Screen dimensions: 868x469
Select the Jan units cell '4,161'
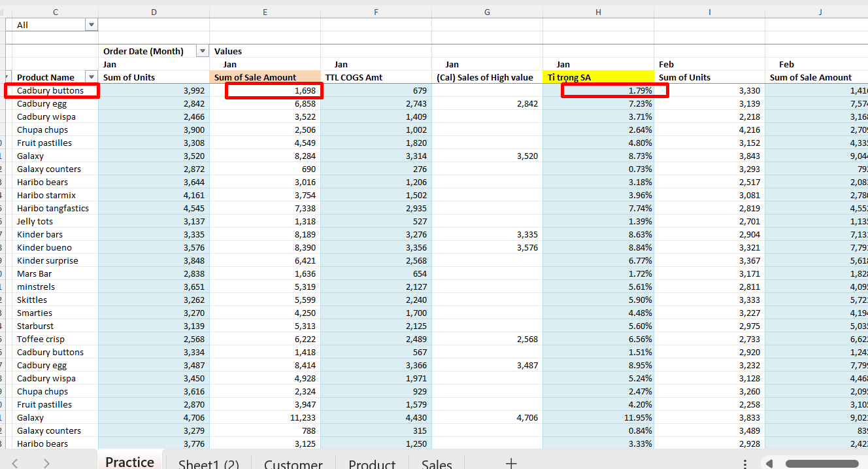(154, 195)
